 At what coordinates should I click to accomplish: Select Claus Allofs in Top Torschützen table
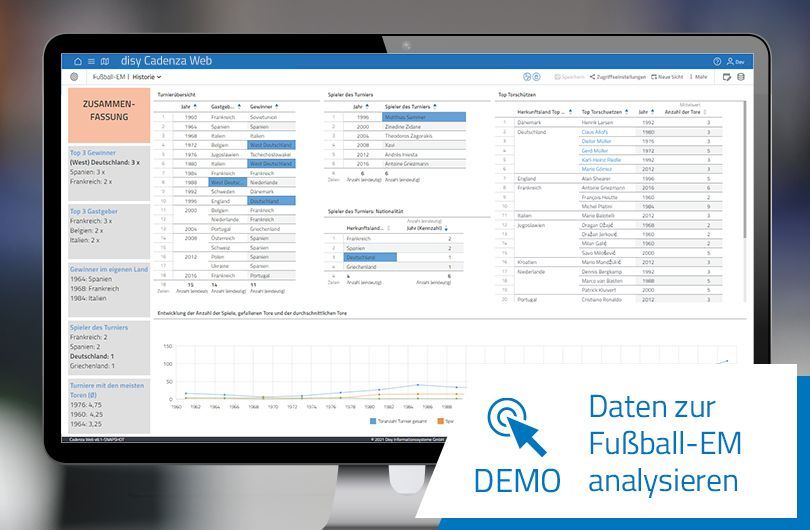[x=594, y=132]
